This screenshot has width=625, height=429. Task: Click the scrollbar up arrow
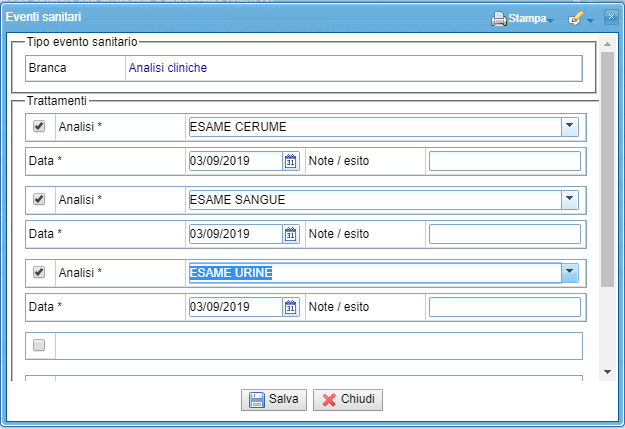[x=607, y=44]
